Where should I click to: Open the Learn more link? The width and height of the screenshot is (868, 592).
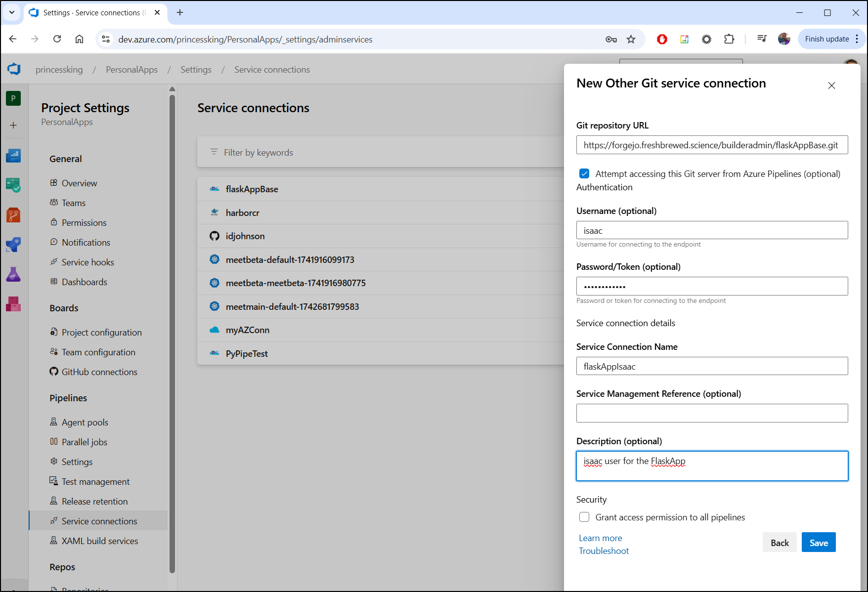[x=601, y=538]
